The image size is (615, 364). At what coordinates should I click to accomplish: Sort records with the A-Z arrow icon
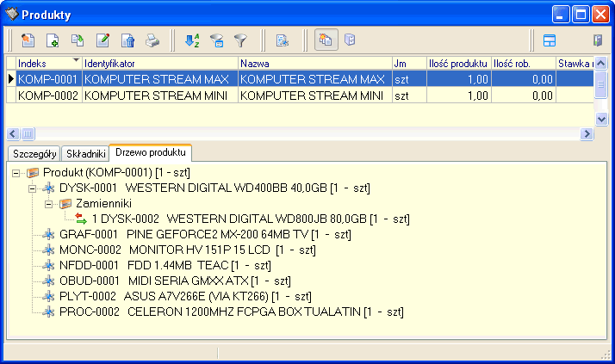coord(192,40)
